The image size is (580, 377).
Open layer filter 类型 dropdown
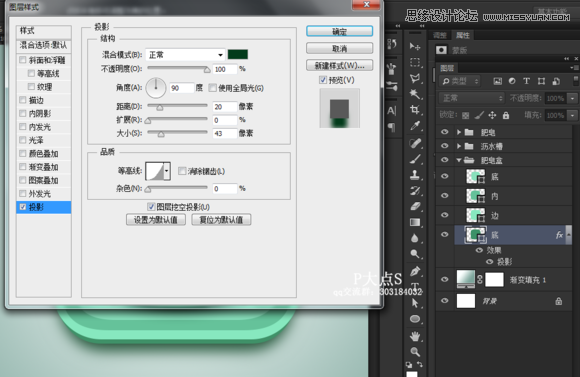click(461, 81)
